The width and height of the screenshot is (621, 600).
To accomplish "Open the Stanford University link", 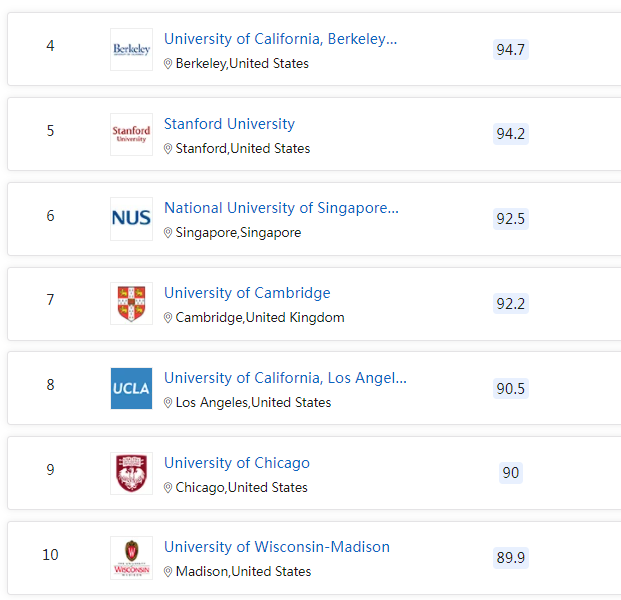I will tap(229, 124).
